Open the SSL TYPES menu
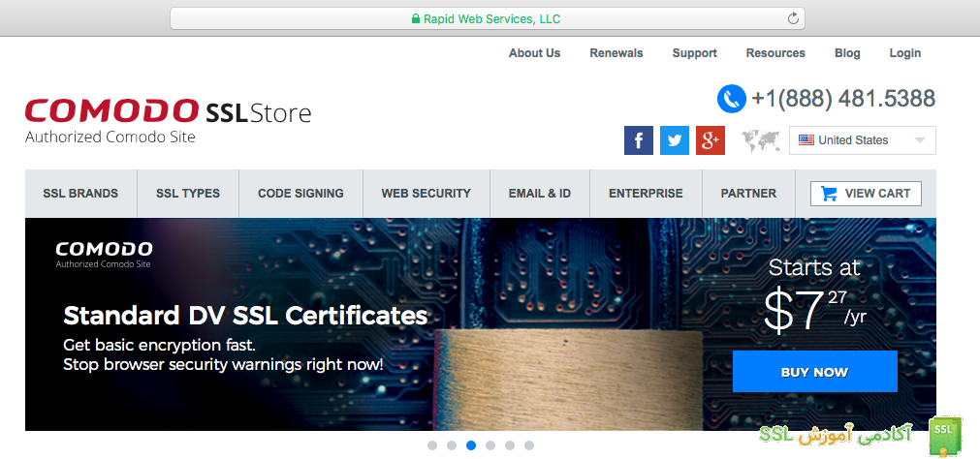This screenshot has width=980, height=459. point(188,194)
